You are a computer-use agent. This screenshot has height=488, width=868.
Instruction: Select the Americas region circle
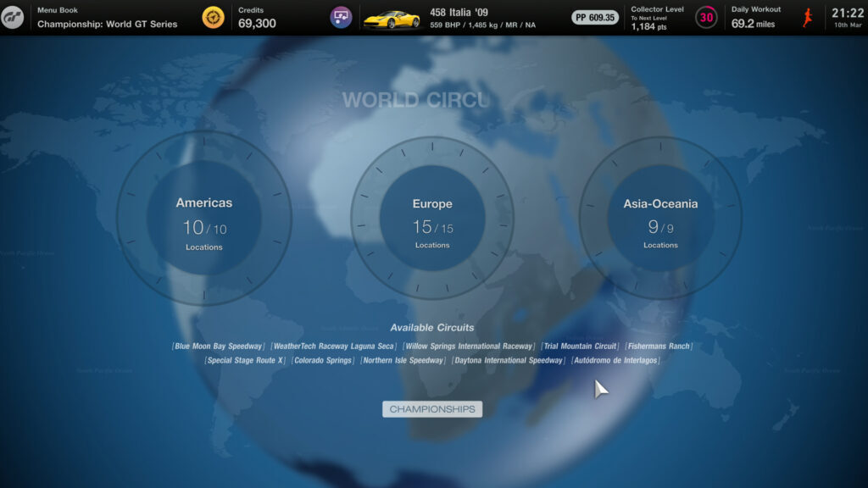[204, 218]
